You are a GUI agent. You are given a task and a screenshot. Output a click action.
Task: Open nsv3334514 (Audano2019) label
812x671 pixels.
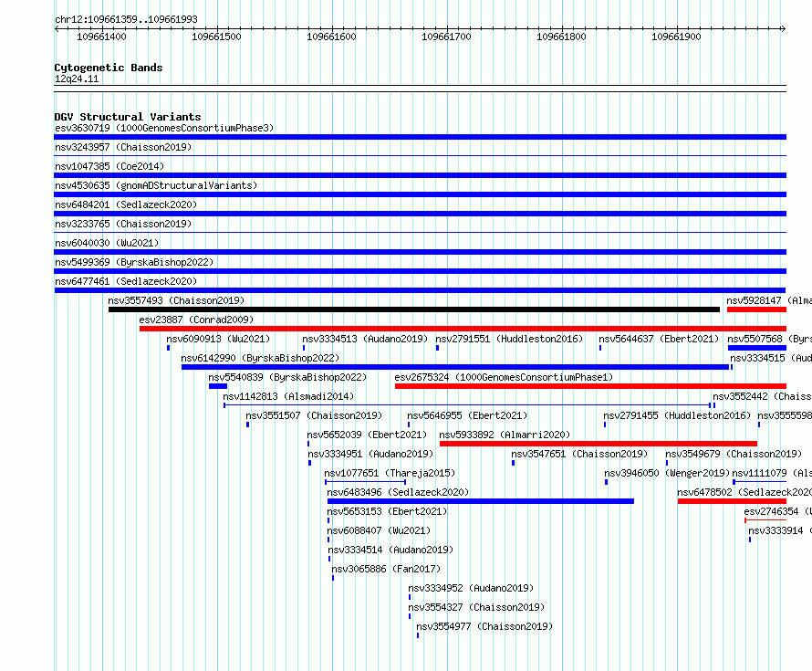[x=390, y=550]
